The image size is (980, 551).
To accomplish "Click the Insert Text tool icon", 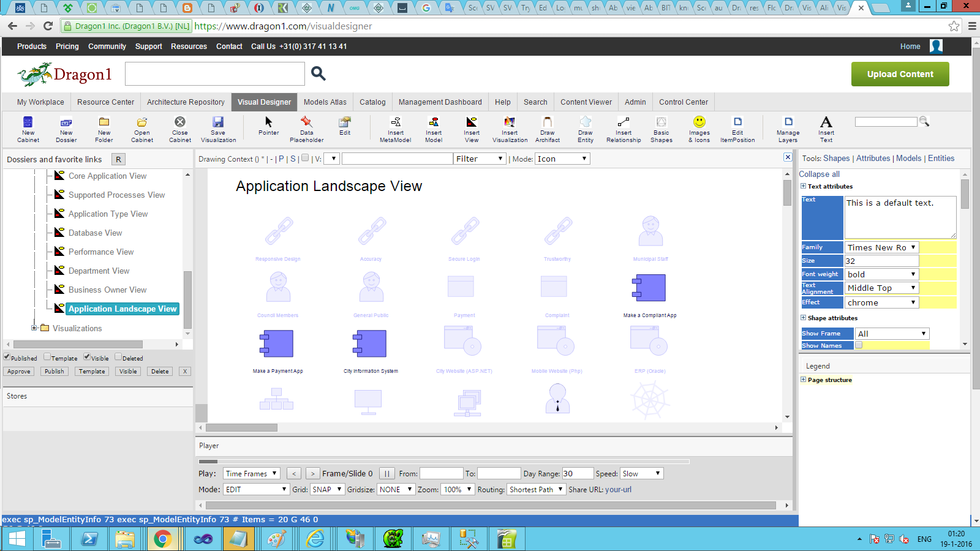I will [x=826, y=122].
